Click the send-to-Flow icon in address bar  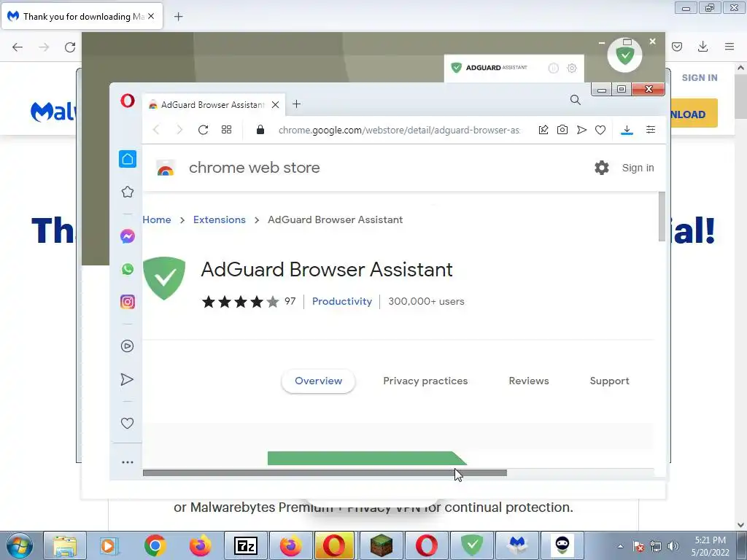(x=581, y=130)
